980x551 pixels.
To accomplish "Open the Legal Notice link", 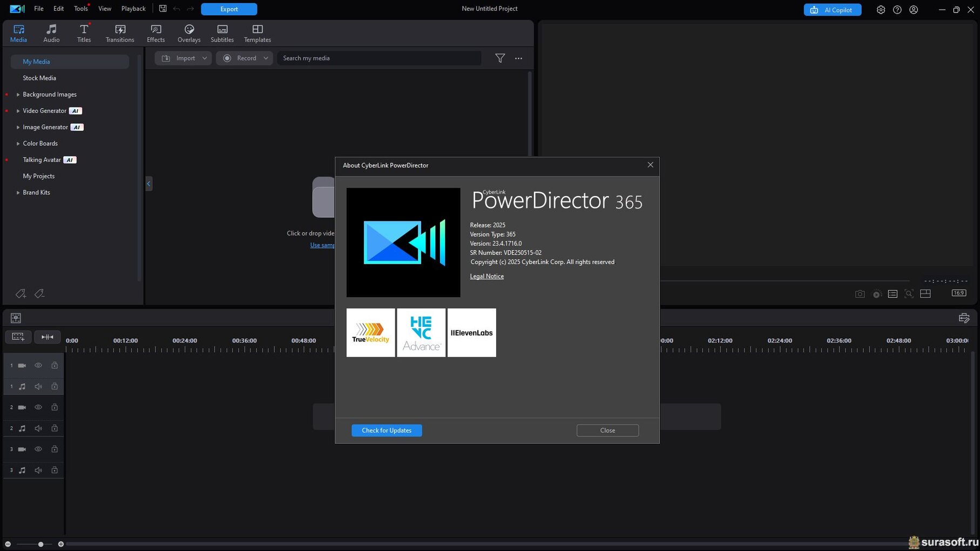I will (486, 276).
